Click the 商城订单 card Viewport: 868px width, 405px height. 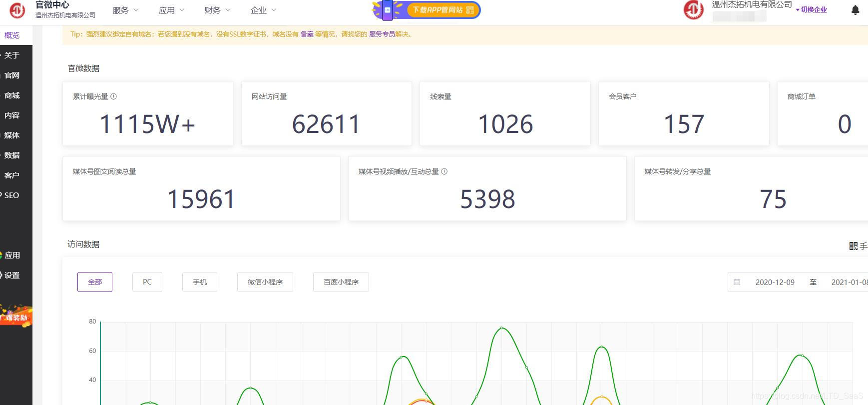[x=823, y=113]
